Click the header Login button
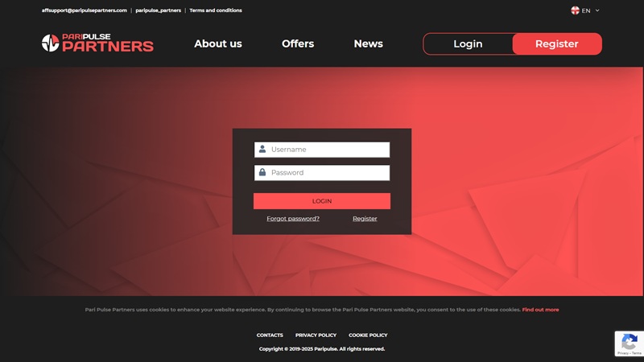Viewport: 644px width, 362px height. [x=468, y=44]
